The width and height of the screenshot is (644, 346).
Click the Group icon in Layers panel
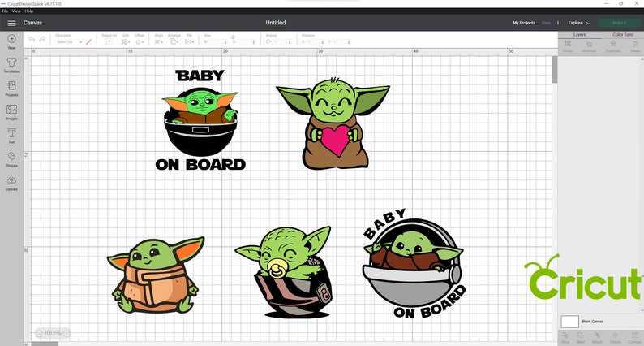[x=567, y=45]
